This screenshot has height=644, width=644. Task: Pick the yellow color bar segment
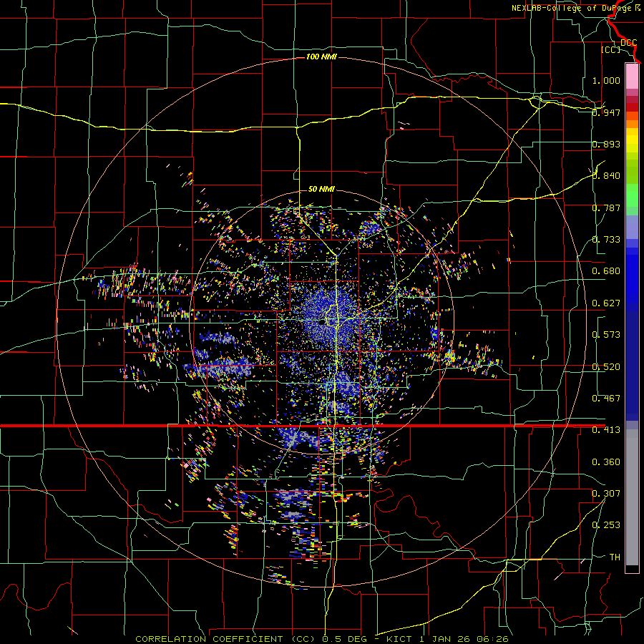point(632,141)
